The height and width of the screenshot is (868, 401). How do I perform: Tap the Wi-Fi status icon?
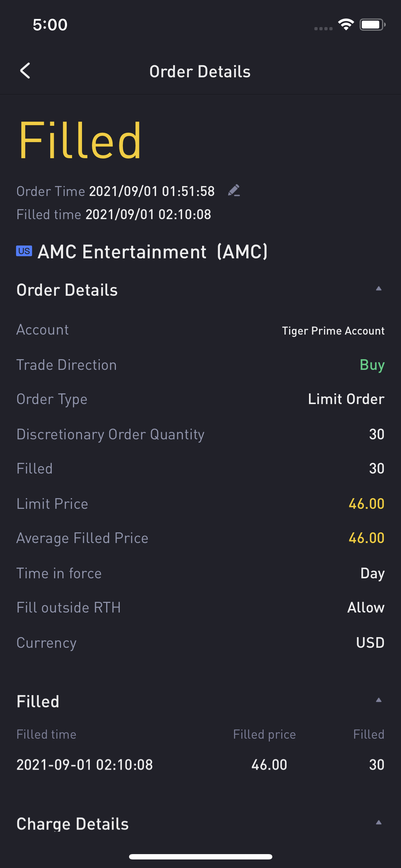tap(346, 25)
